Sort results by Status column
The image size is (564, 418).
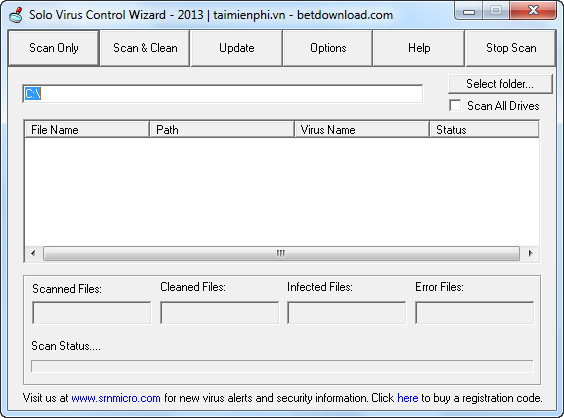[x=484, y=130]
